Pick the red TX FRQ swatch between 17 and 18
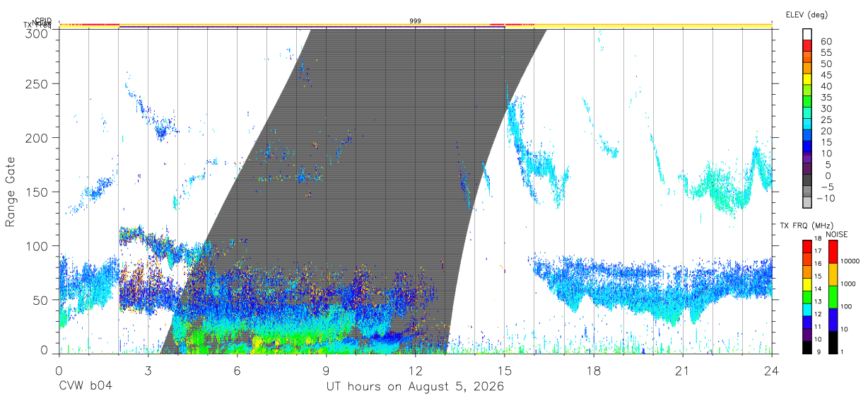Screen dimensions: 868x401 point(807,246)
